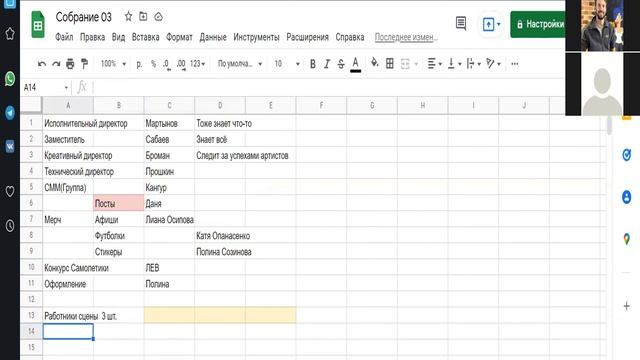Toggle strikethrough formatting

click(x=341, y=64)
